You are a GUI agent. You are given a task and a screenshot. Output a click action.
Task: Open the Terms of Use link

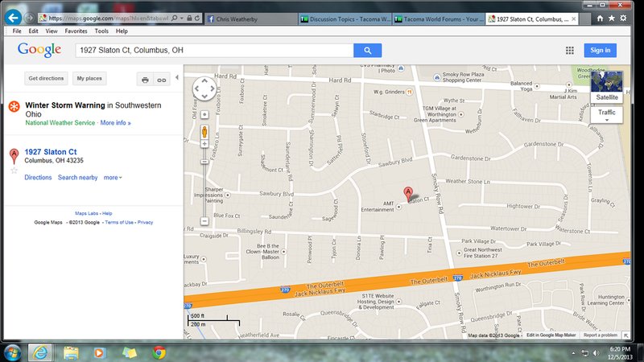pos(119,223)
